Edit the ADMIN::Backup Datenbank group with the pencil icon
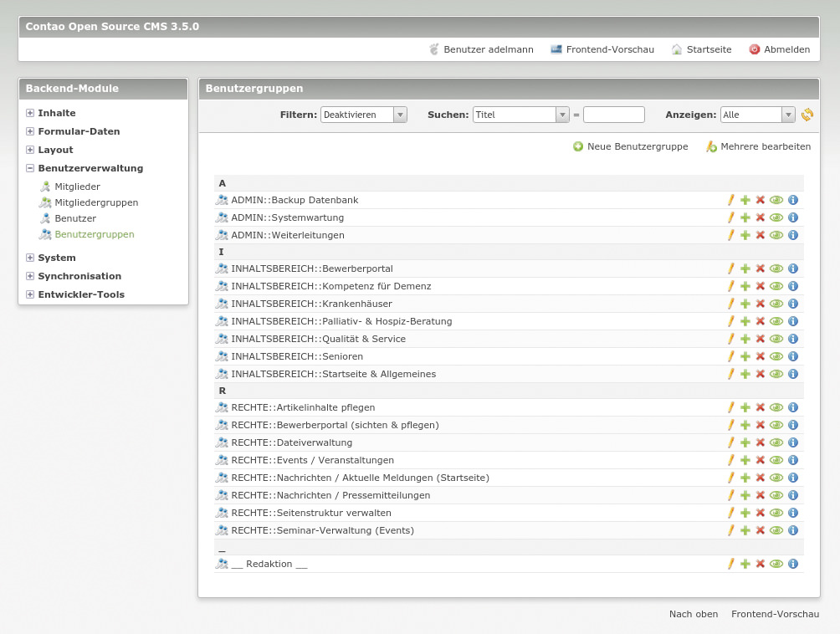The height and width of the screenshot is (634, 840). tap(730, 200)
